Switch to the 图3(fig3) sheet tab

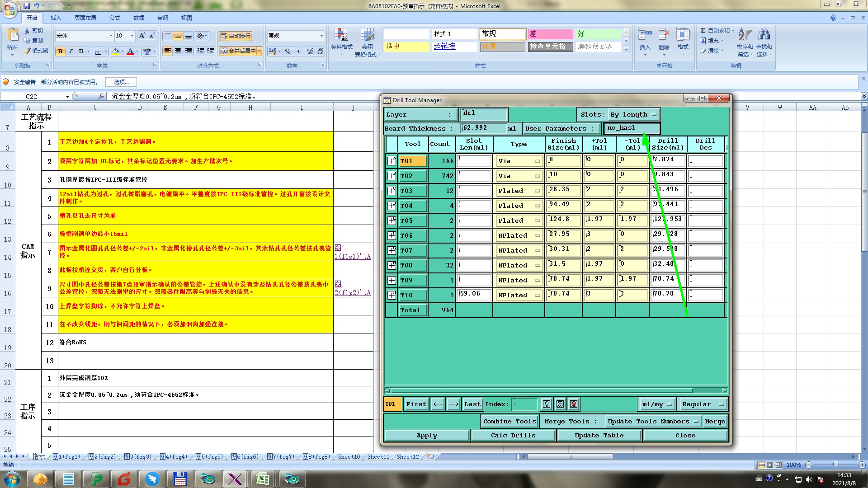[138, 457]
